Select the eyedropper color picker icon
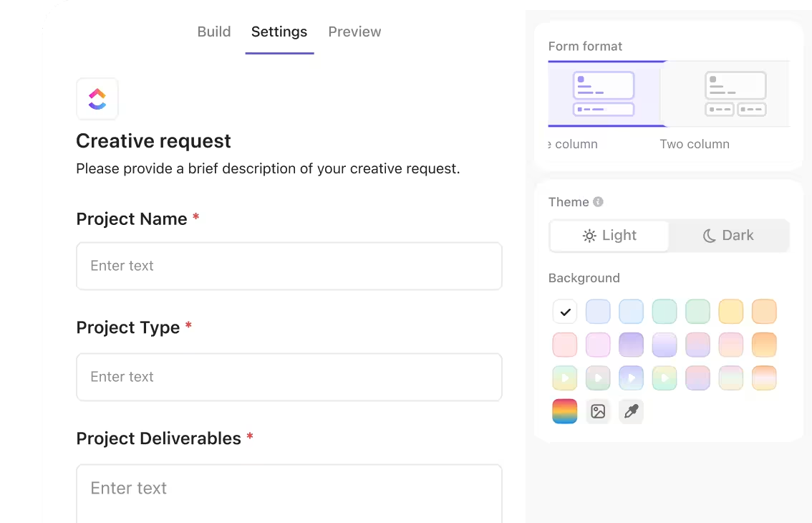 pos(631,411)
